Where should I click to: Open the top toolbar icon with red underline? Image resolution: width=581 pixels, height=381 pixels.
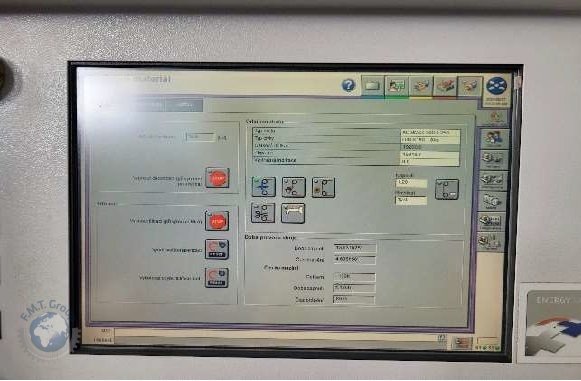[x=445, y=86]
